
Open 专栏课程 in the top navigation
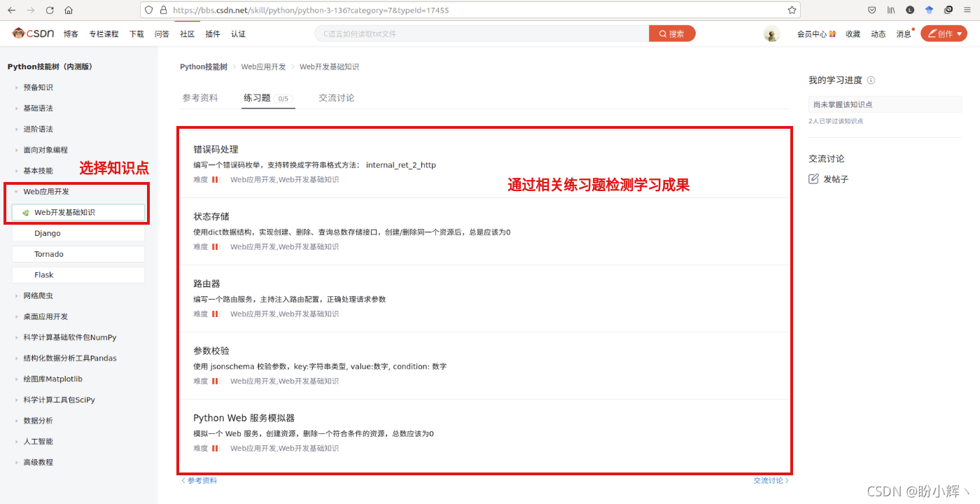pos(104,34)
